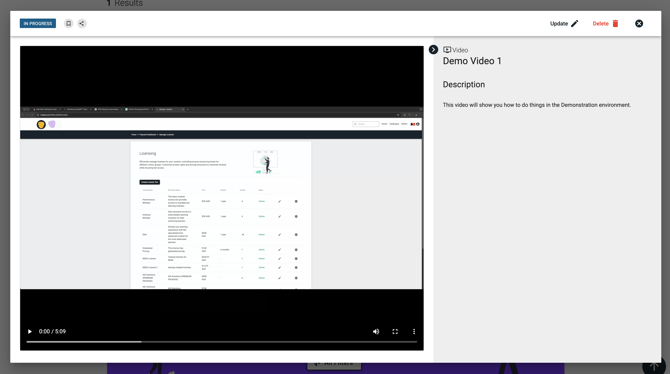
Task: Click the video preview frame area
Action: coord(221,197)
